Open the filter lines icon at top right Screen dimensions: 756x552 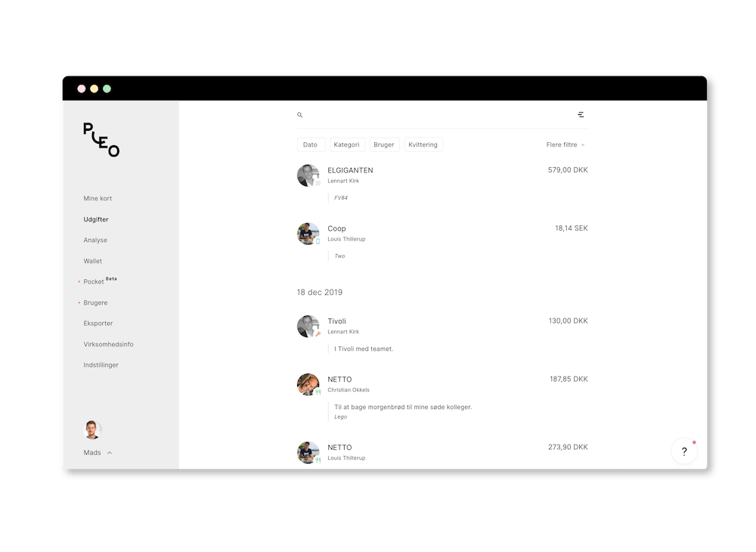581,115
